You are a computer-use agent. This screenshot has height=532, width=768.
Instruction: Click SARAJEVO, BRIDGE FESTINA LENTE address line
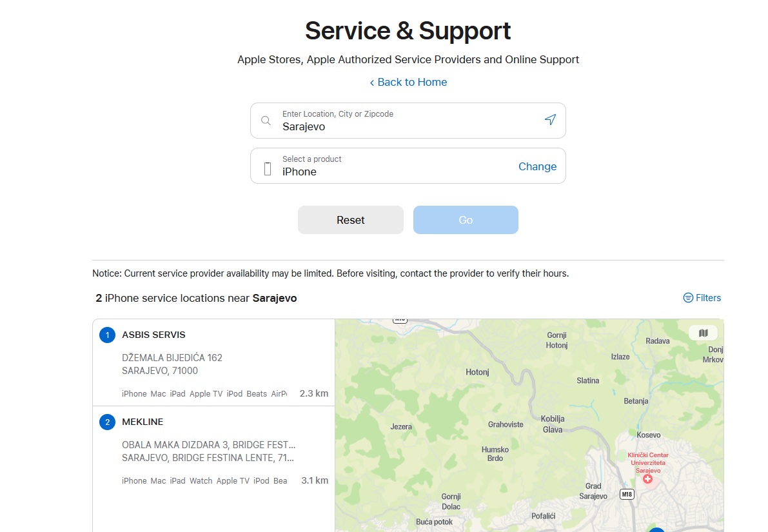[208, 458]
